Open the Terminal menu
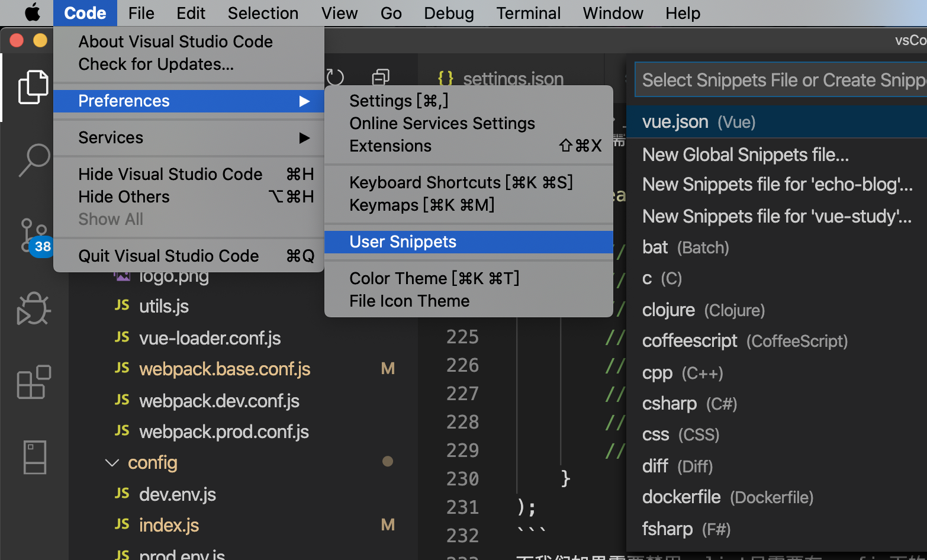This screenshot has height=560, width=927. click(x=528, y=13)
